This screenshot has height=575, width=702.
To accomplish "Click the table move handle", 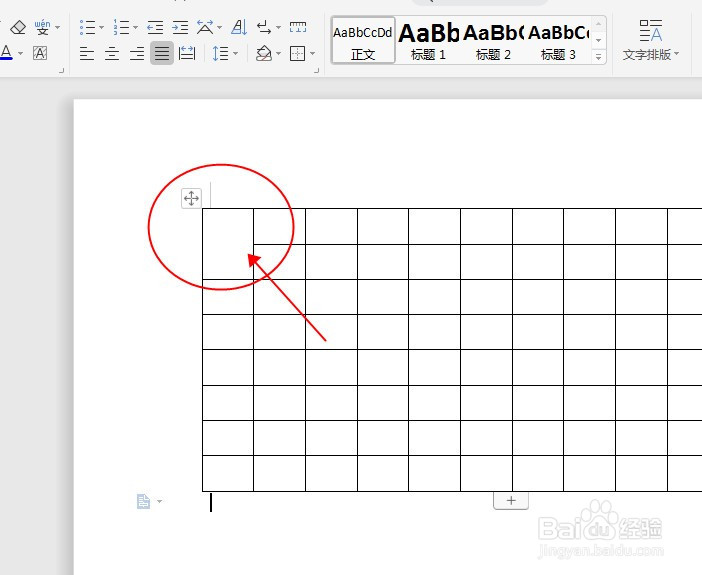I will (x=191, y=198).
